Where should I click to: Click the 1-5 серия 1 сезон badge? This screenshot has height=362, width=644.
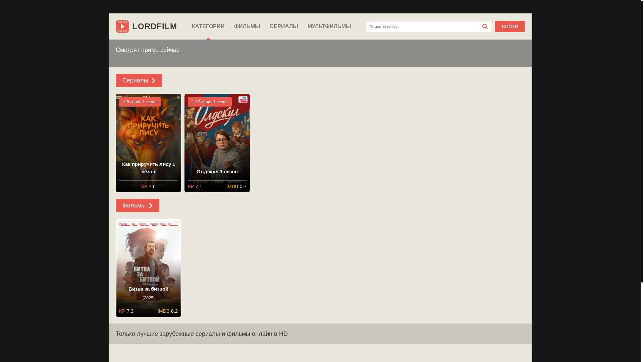coord(140,102)
